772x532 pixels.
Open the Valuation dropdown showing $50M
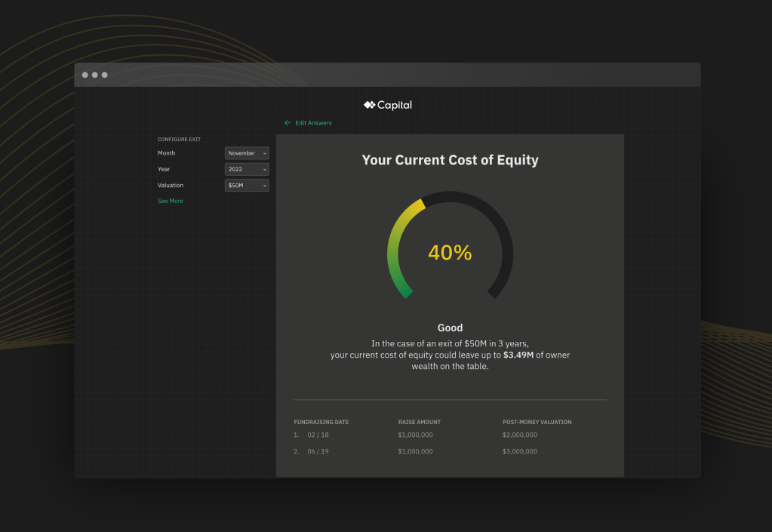(247, 186)
